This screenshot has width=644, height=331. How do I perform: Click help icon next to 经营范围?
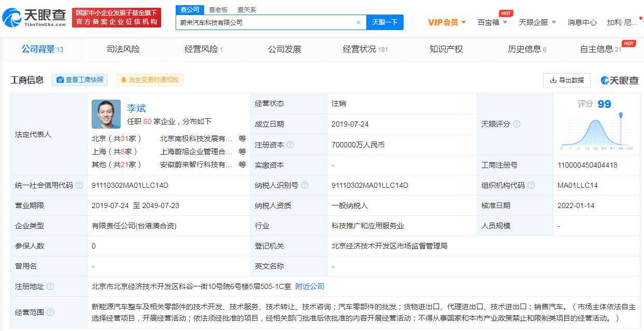(x=50, y=312)
